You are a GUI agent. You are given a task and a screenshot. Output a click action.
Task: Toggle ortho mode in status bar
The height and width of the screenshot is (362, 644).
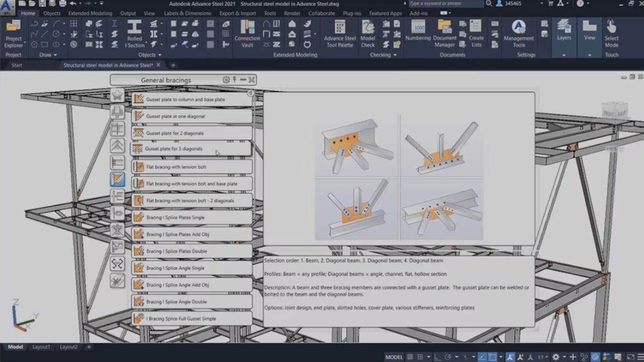coord(438,357)
